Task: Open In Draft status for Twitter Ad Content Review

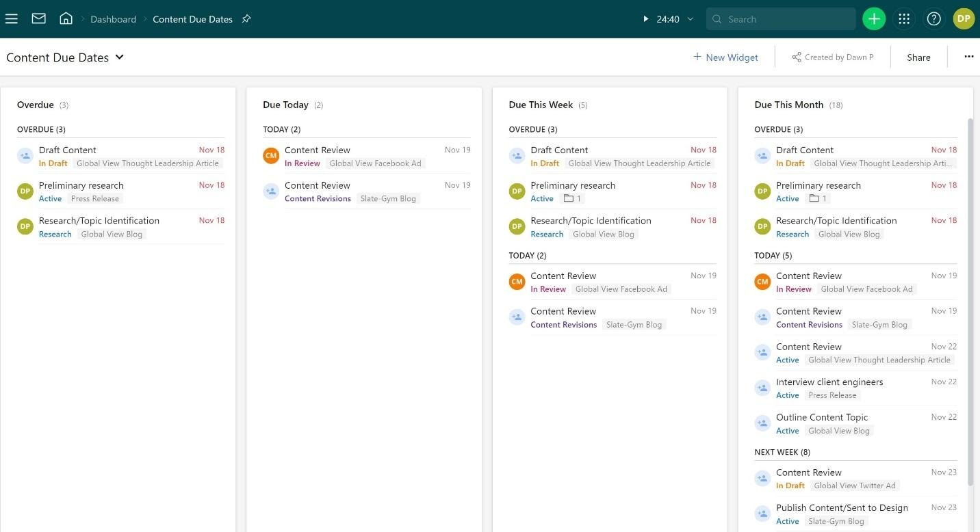Action: 790,486
